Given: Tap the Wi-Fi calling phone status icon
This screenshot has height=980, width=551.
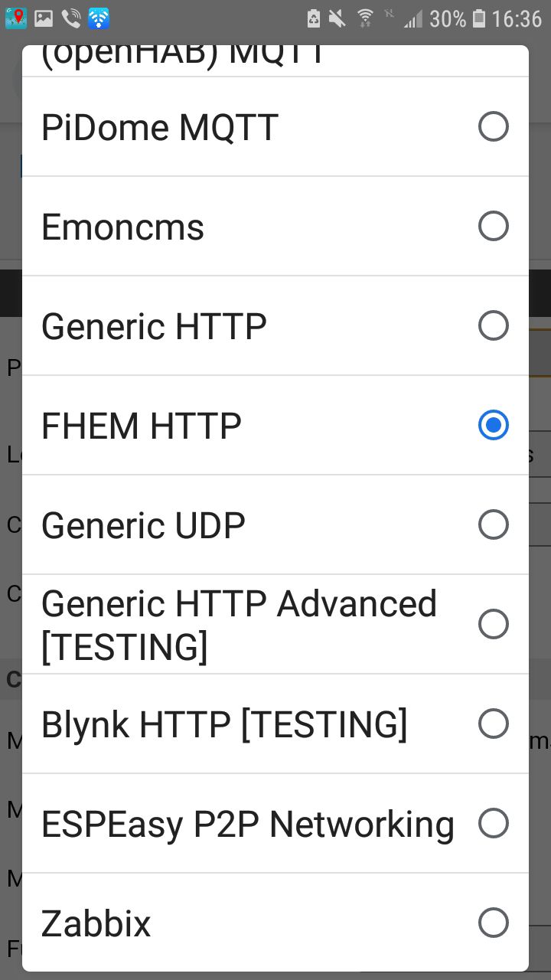Looking at the screenshot, I should (71, 18).
